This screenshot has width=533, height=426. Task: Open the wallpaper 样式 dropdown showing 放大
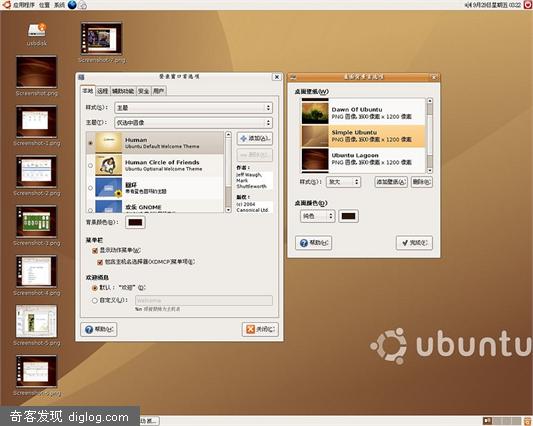click(x=343, y=182)
